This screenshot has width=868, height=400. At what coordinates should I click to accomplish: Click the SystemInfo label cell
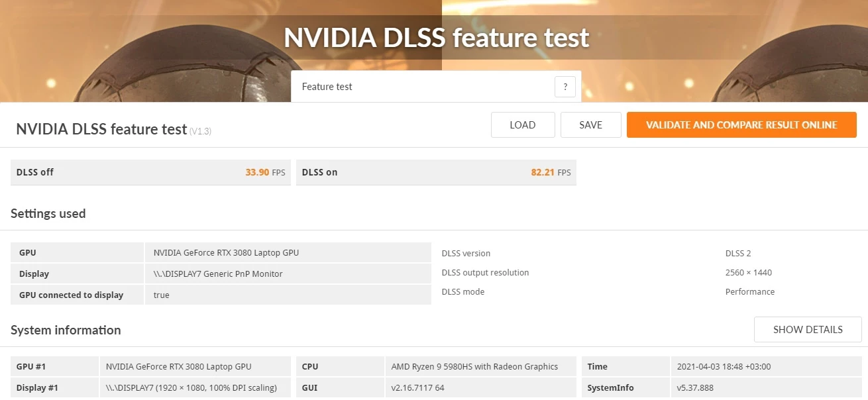pos(625,387)
